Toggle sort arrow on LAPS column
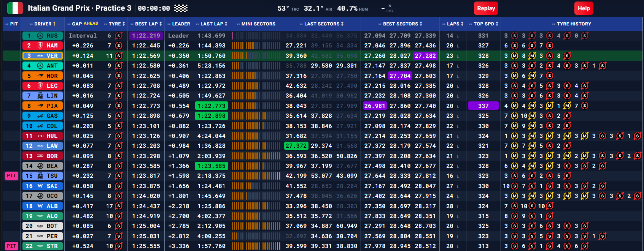Screen dimensions: 644x251 click(462, 24)
